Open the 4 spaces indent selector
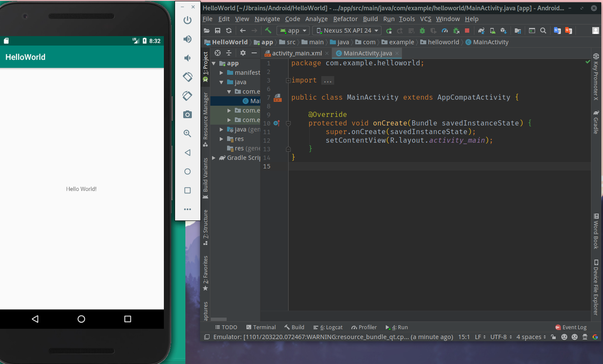 [531, 337]
